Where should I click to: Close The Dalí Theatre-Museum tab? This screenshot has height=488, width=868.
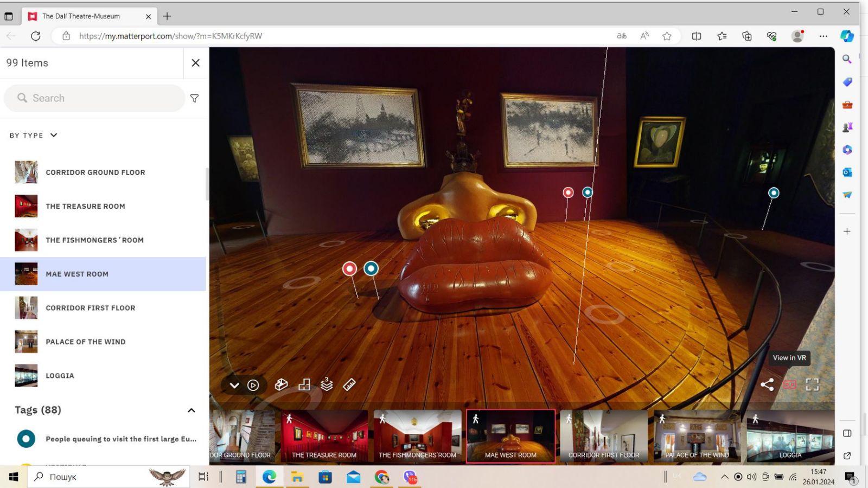pyautogui.click(x=148, y=16)
